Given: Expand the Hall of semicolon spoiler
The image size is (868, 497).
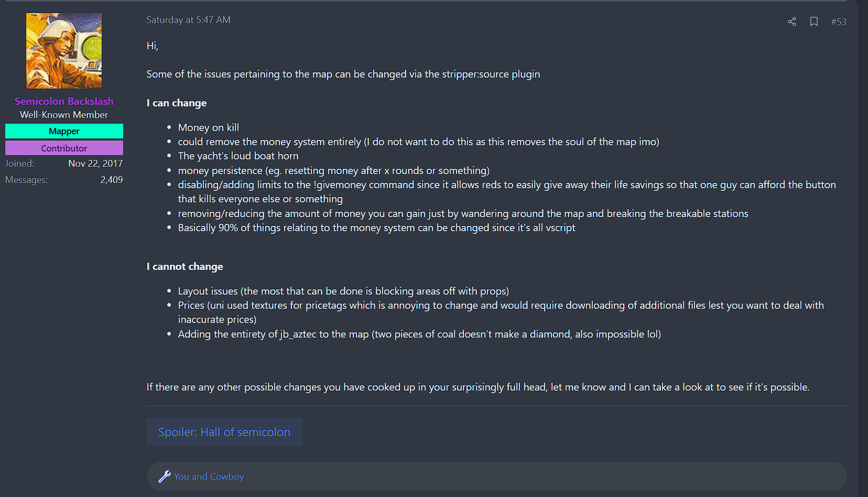Looking at the screenshot, I should [224, 432].
